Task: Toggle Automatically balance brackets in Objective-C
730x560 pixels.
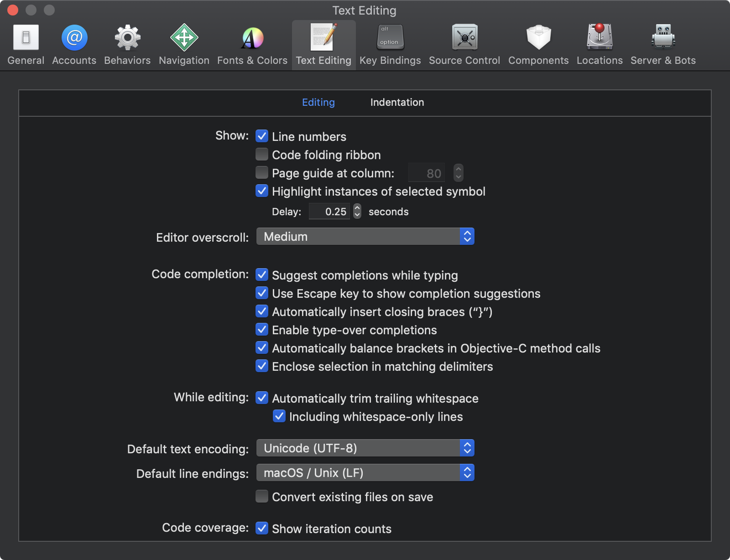Action: (x=262, y=347)
